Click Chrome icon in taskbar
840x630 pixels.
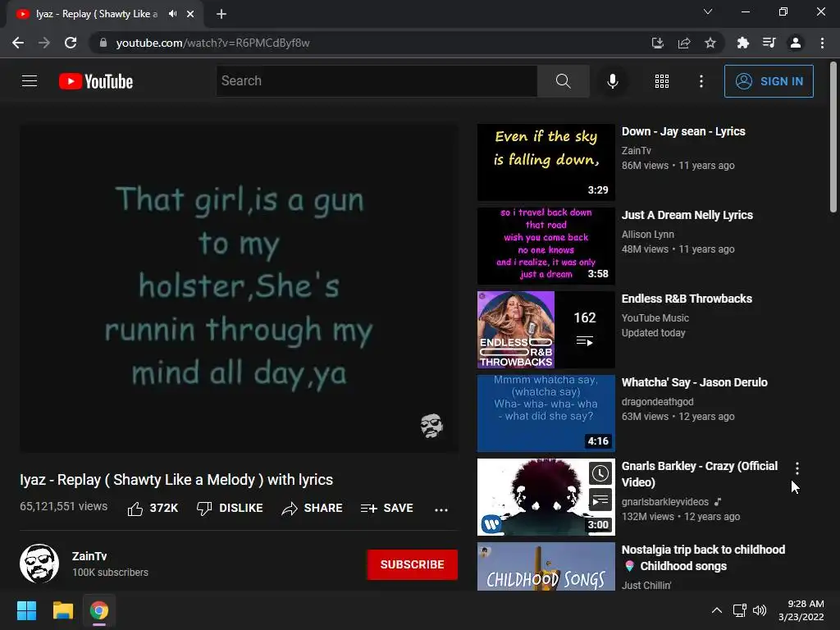[x=99, y=610]
